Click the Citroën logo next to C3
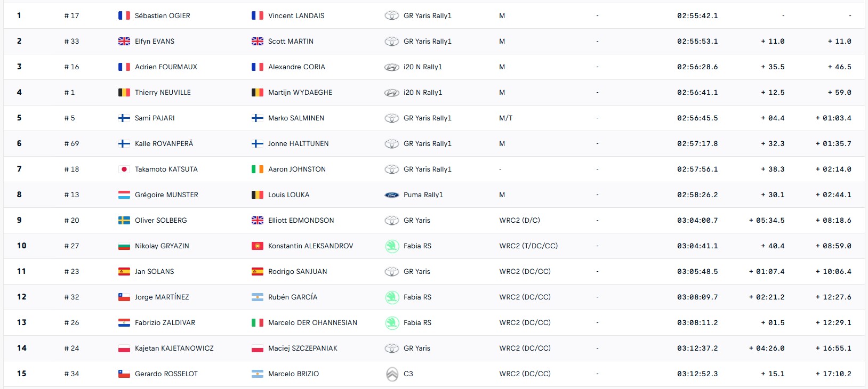Viewport: 868px width, 389px height. [x=392, y=374]
